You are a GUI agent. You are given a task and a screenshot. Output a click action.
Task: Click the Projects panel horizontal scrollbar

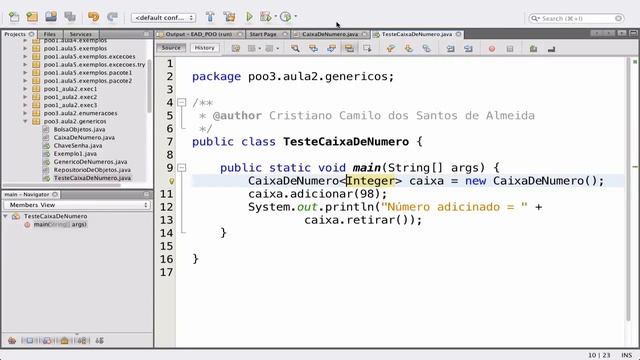tap(62, 185)
